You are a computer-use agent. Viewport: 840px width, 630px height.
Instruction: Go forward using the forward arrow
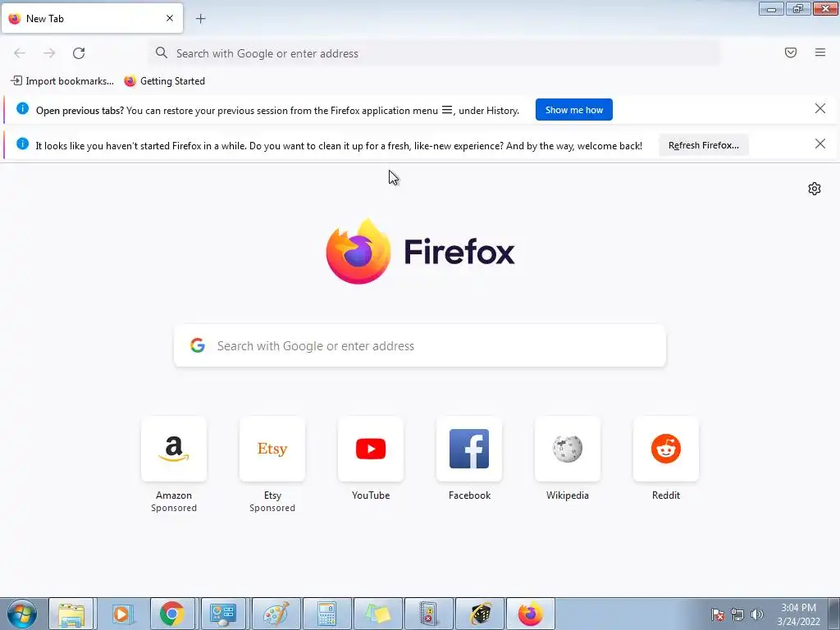point(49,53)
